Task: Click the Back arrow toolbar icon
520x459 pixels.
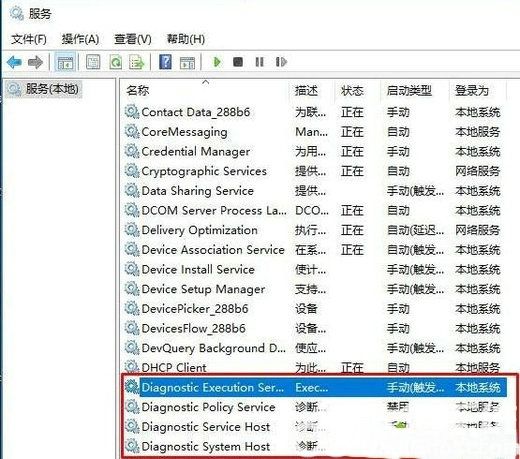Action: pyautogui.click(x=14, y=62)
